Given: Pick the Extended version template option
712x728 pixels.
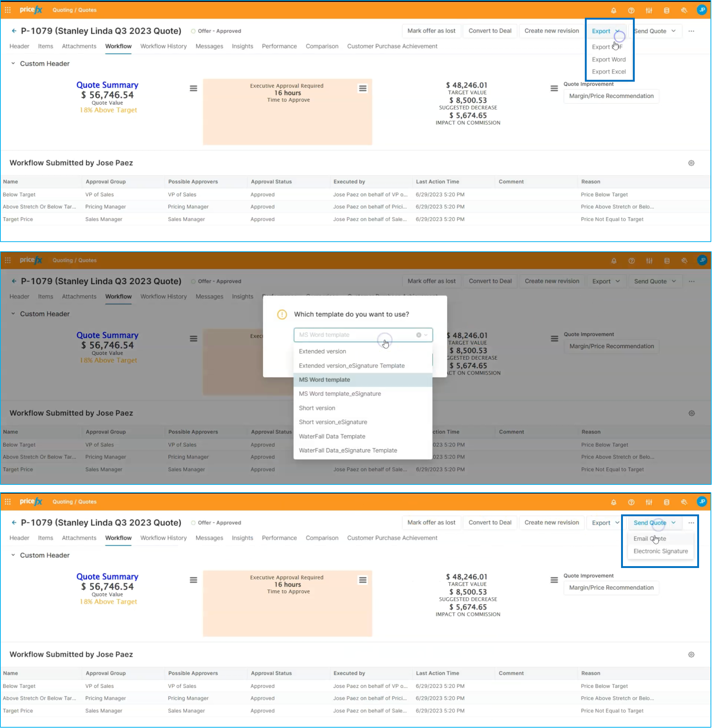Looking at the screenshot, I should (322, 351).
